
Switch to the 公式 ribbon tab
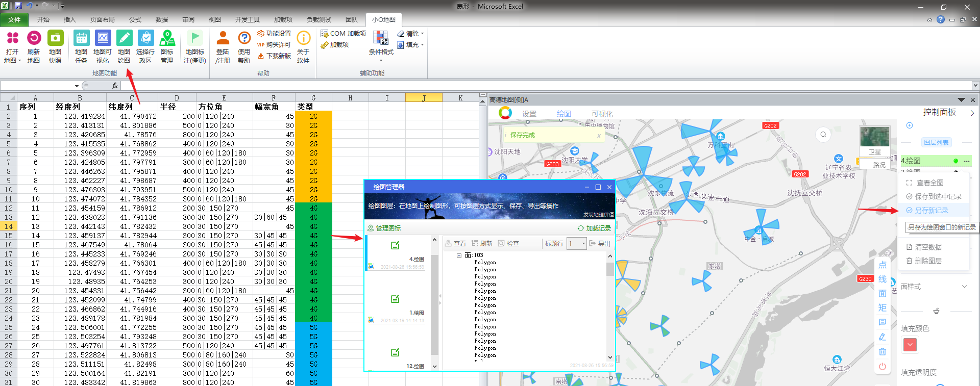135,20
